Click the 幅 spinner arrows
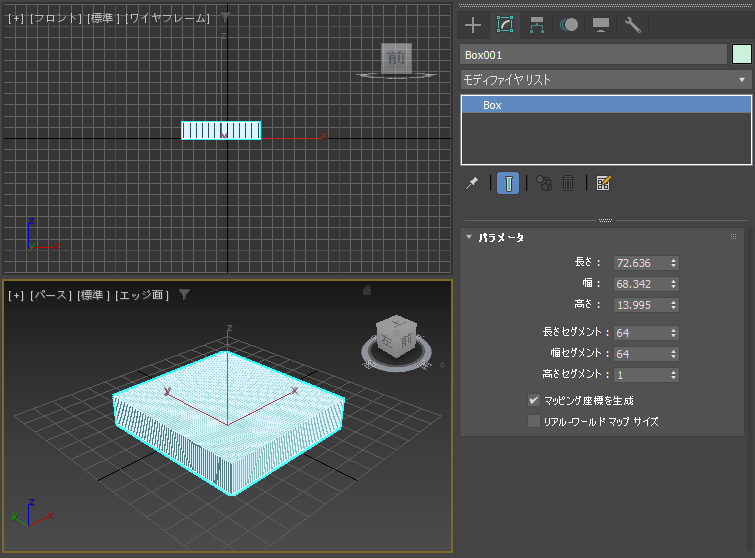This screenshot has height=558, width=755. [x=674, y=284]
